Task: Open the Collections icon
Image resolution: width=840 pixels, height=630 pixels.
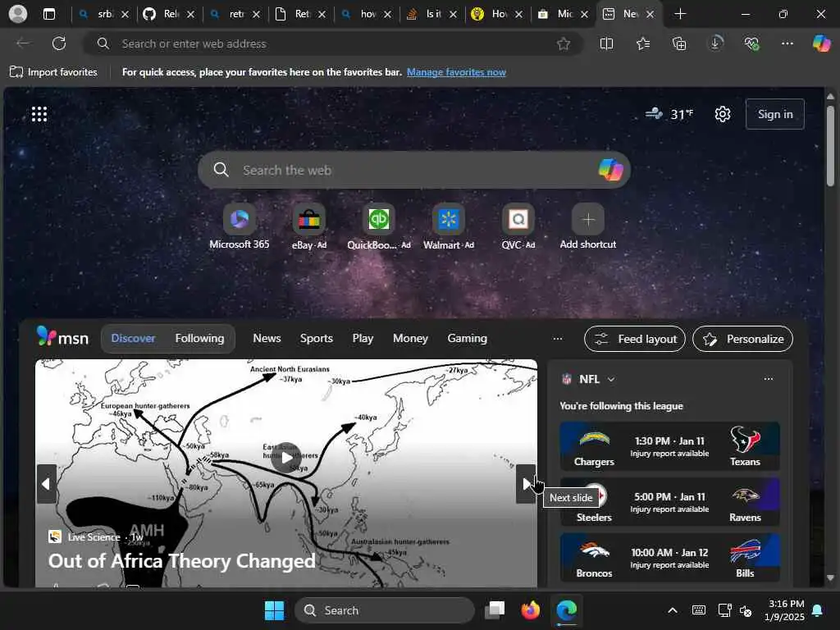Action: tap(679, 43)
